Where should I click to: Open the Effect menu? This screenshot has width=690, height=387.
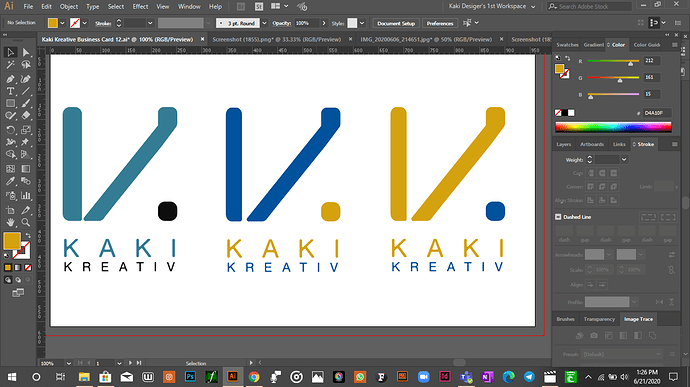(x=140, y=7)
